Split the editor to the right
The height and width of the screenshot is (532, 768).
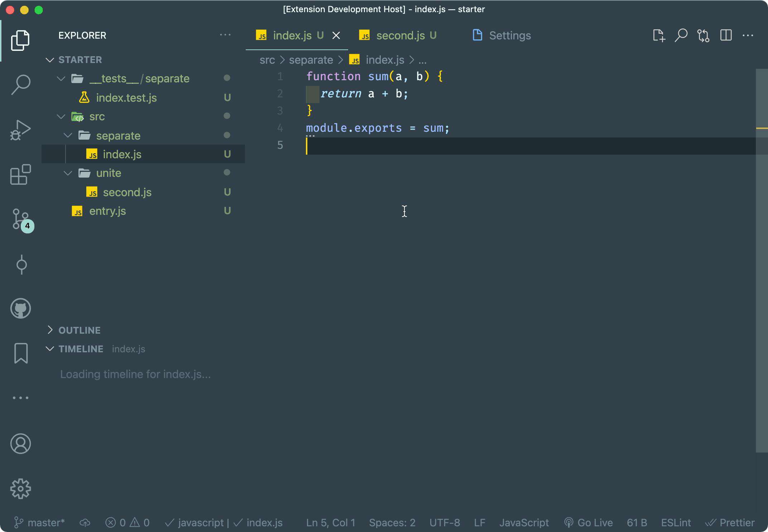tap(726, 35)
